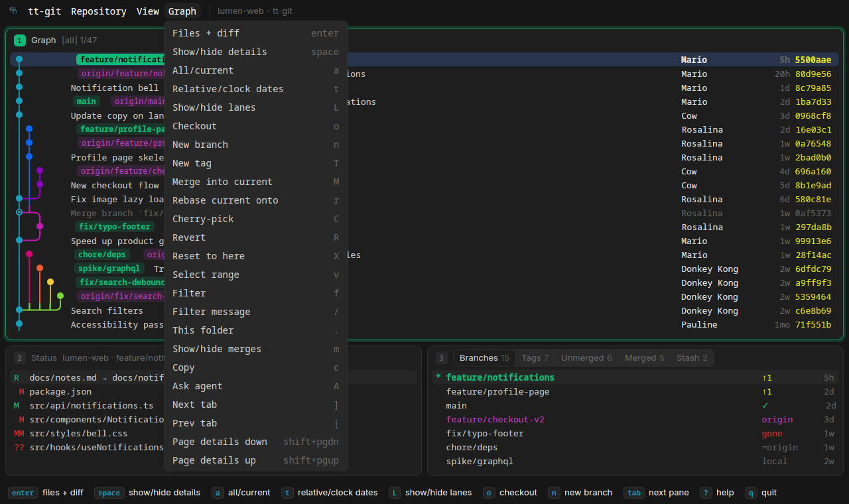The image size is (849, 504).
Task: Select Copy from the Graph menu
Action: pyautogui.click(x=256, y=367)
